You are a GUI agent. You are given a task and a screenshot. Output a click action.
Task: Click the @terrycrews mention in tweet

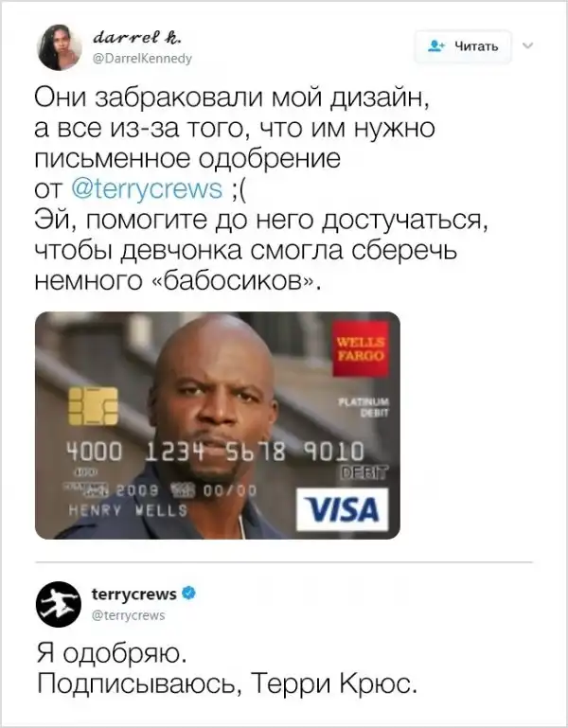(x=147, y=189)
